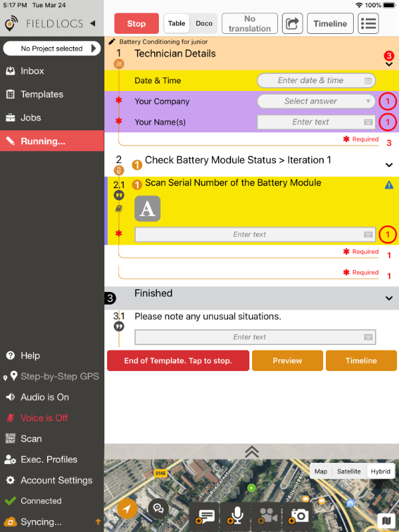Add a video recording with camcorder icon
399x532 pixels.
268,515
